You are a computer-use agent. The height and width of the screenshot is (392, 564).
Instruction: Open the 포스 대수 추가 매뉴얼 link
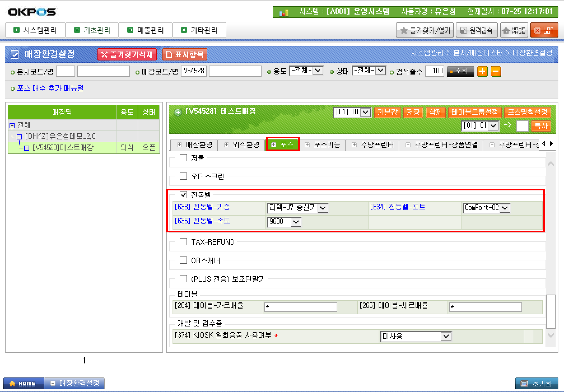click(x=50, y=88)
